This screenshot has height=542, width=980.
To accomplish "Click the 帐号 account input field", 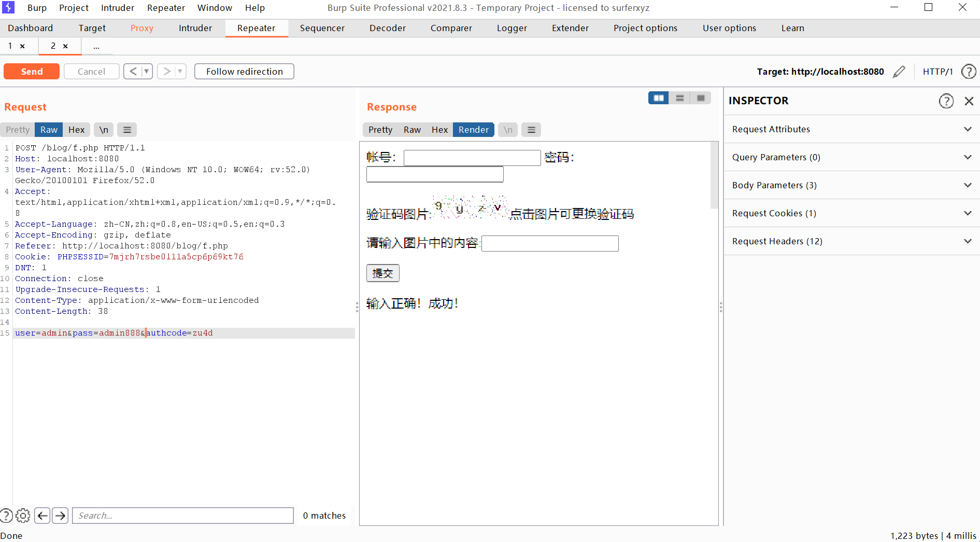I will [472, 158].
